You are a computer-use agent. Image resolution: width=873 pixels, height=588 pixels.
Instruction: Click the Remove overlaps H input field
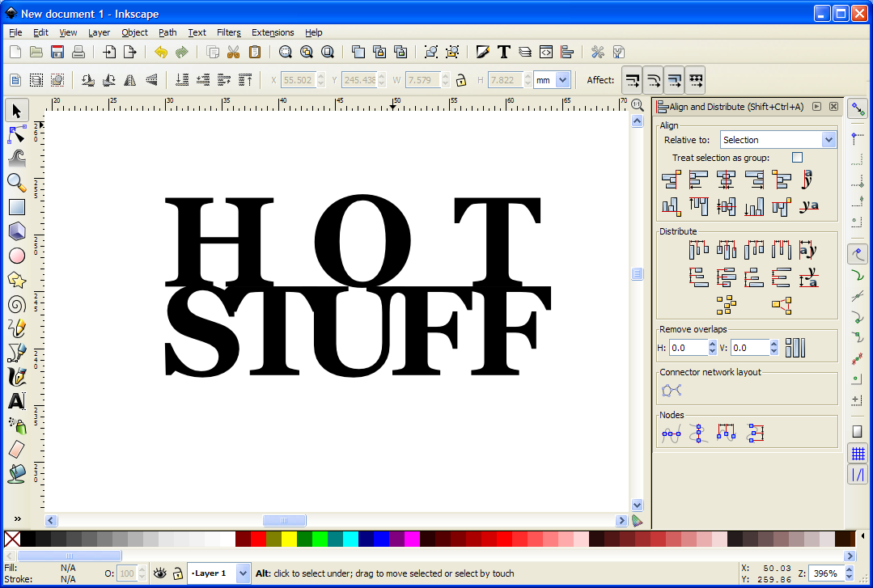tap(689, 348)
